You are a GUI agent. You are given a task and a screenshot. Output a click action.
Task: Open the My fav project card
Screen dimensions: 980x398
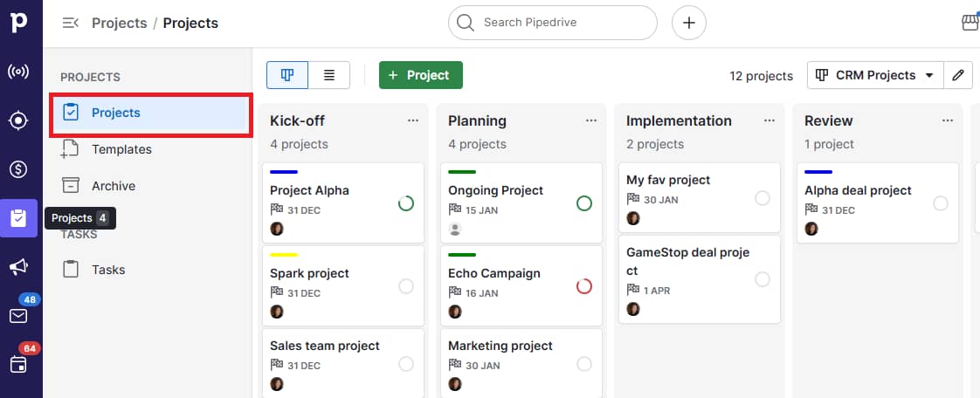pos(700,197)
